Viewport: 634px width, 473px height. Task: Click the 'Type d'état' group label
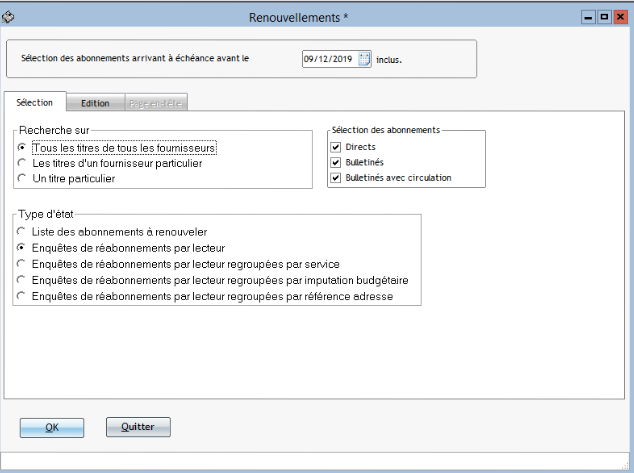(46, 214)
